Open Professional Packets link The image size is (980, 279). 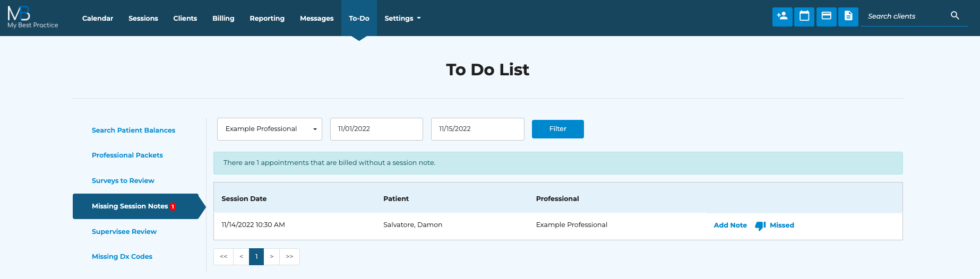tap(127, 155)
